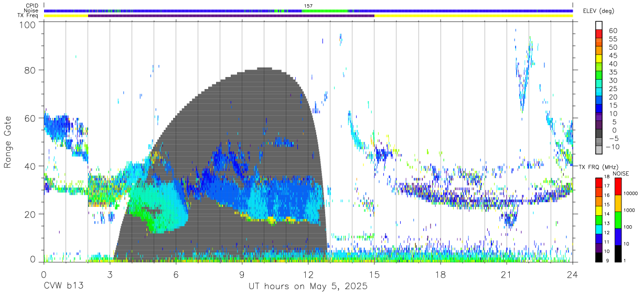This screenshot has width=644, height=297.
Task: Pick the green elevation swatch between 35 and 30
Action: pyautogui.click(x=599, y=76)
